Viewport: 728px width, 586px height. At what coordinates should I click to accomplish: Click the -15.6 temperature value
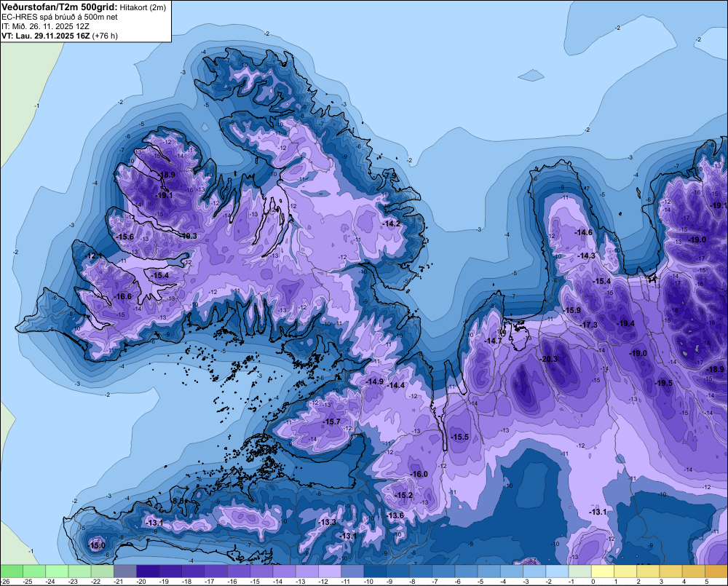pos(125,237)
